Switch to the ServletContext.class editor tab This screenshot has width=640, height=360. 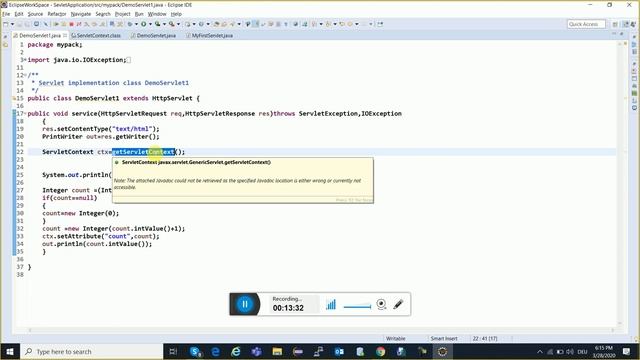(96, 36)
